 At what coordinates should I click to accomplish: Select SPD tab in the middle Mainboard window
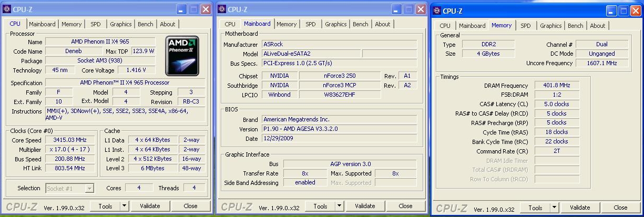(x=311, y=24)
